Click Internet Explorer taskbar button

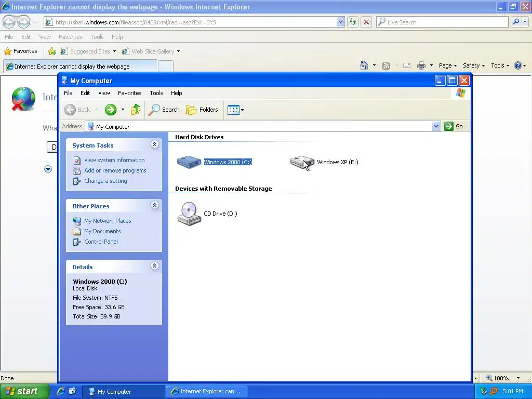(207, 392)
